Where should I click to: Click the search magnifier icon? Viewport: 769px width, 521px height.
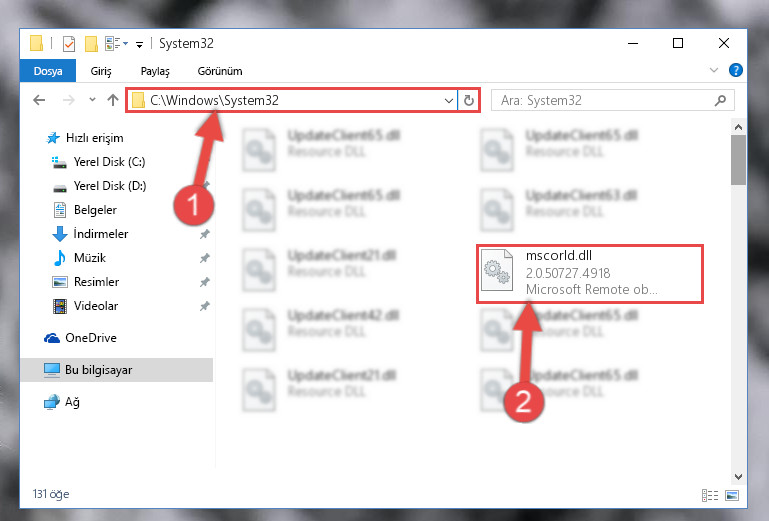(720, 101)
